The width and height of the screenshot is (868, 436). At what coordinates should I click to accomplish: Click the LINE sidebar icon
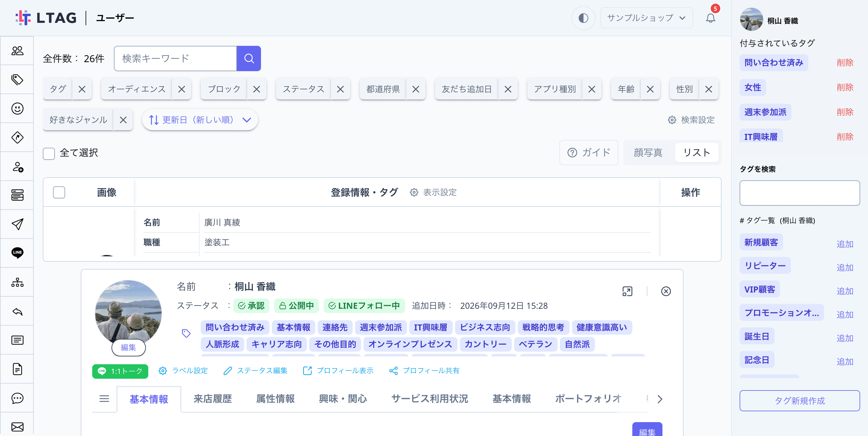tap(17, 253)
